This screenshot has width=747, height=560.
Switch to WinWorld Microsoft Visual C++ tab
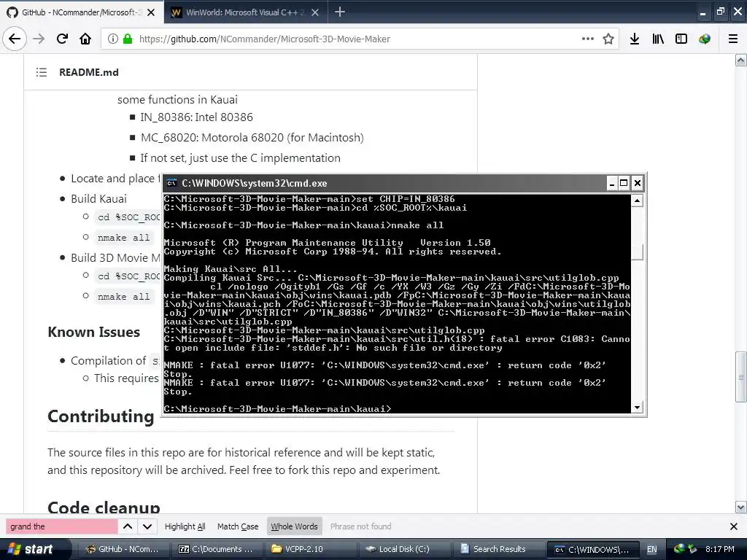tap(246, 12)
